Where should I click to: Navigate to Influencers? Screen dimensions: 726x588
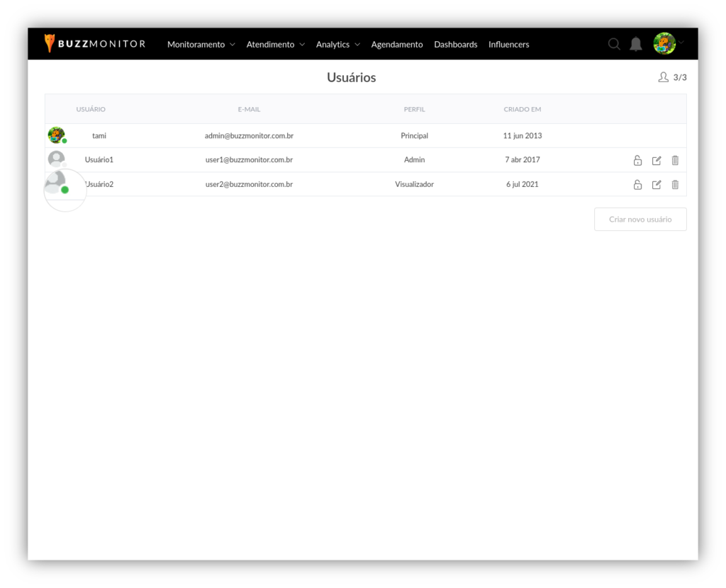pos(508,45)
